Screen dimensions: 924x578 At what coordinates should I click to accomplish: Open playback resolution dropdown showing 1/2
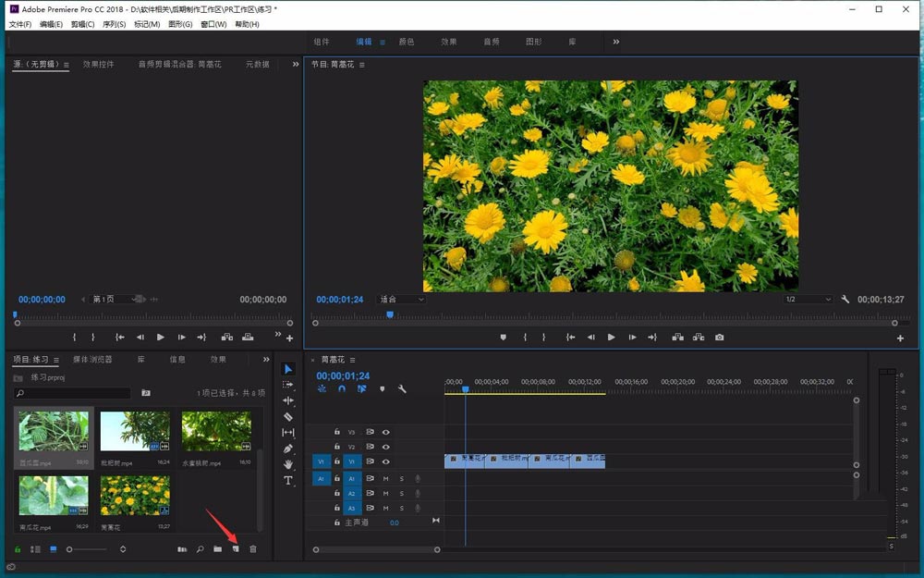pyautogui.click(x=808, y=300)
